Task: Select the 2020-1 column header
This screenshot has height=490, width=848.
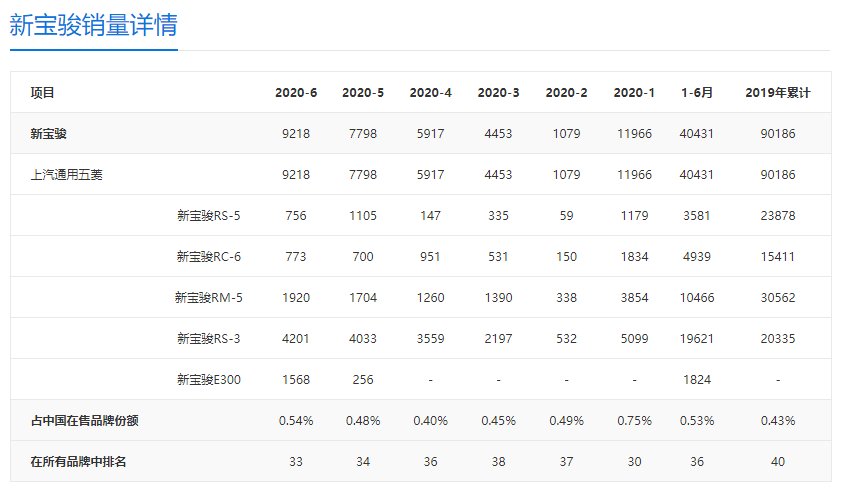Action: pos(633,93)
